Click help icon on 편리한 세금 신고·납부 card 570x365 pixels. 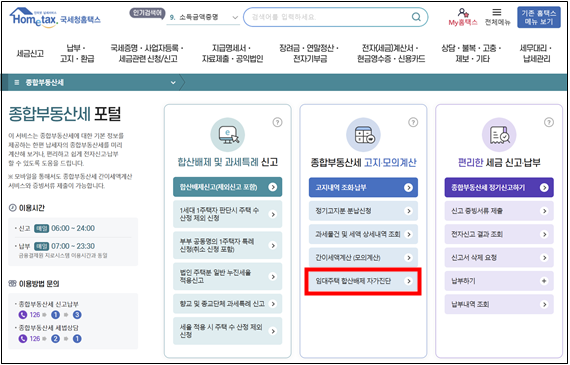click(x=549, y=122)
